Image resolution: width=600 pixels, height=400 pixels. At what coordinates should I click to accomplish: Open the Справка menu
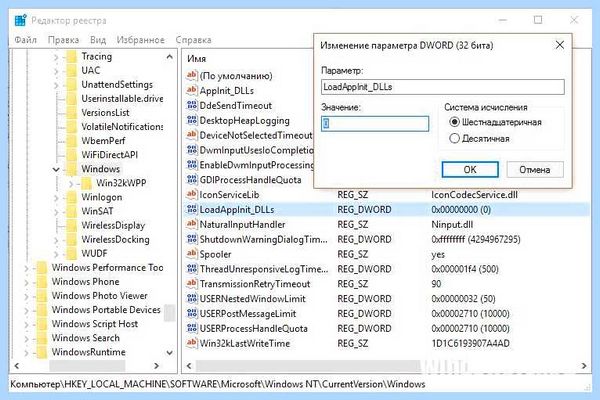(193, 40)
